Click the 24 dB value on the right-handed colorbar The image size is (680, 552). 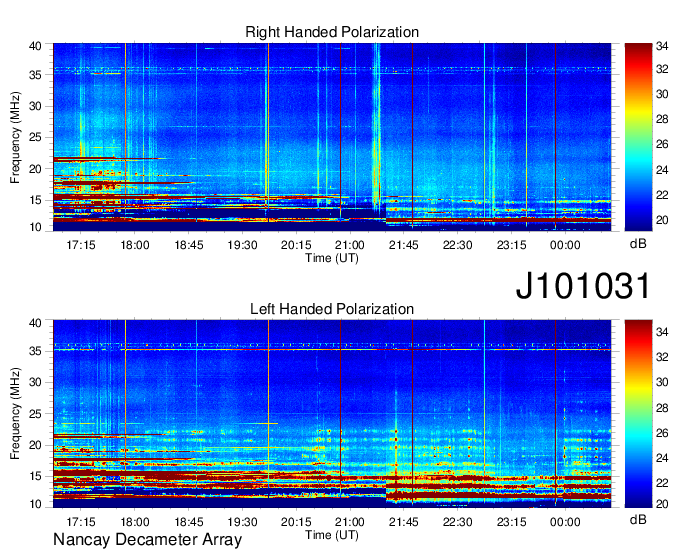(662, 170)
